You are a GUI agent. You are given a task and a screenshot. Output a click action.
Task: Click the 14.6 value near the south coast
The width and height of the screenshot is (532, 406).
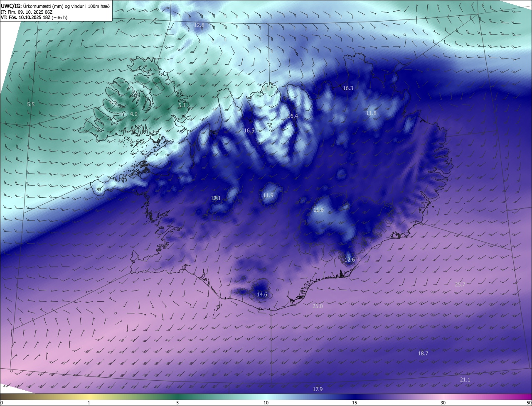tap(262, 295)
